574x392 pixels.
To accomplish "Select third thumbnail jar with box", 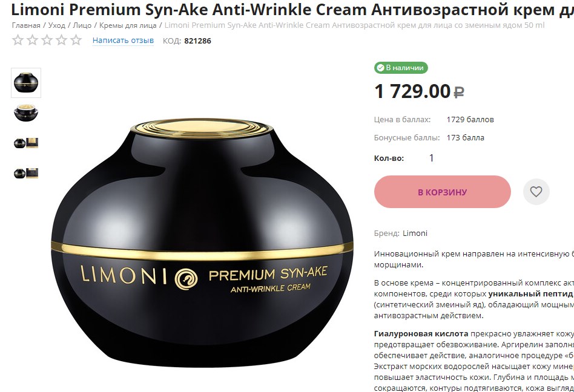I will point(26,143).
